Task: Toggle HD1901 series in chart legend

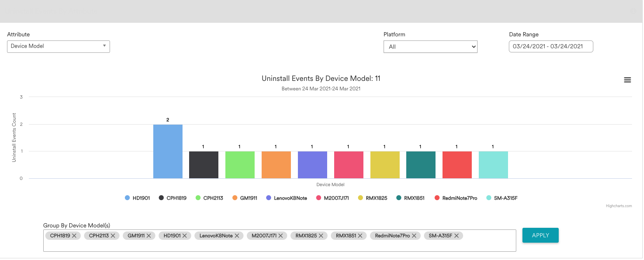Action: tap(138, 198)
